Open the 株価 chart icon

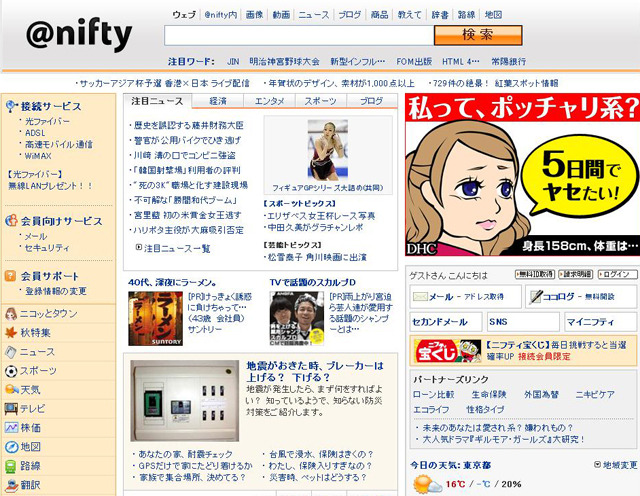click(x=9, y=427)
